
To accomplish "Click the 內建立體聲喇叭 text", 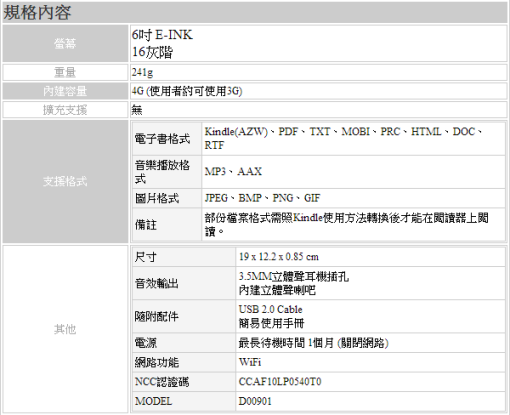I will tap(277, 290).
